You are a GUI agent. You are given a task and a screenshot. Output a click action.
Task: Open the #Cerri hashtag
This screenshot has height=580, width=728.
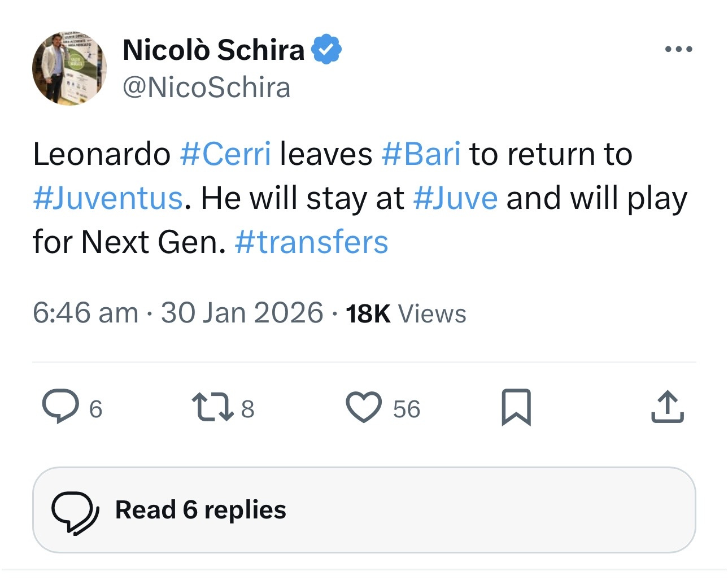point(225,154)
